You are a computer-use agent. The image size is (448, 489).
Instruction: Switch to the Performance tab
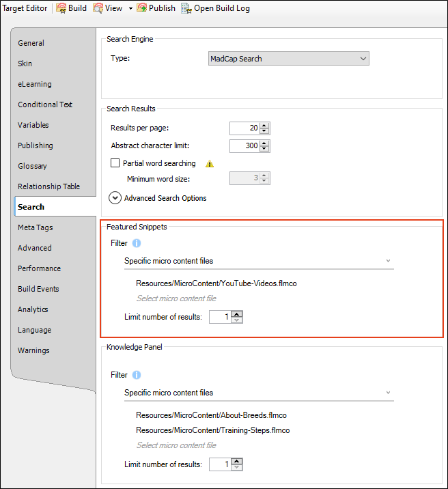pyautogui.click(x=40, y=268)
